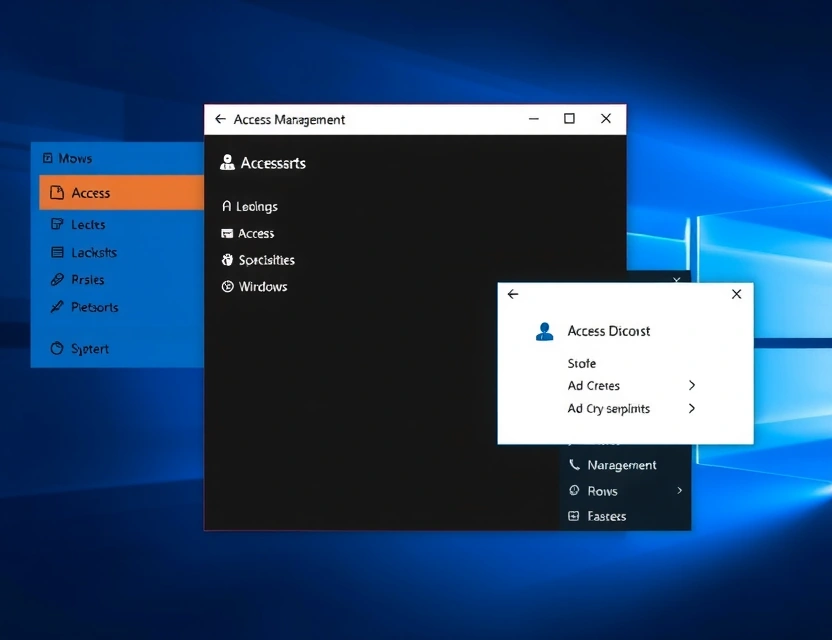832x640 pixels.
Task: Click the Prsies link icon
Action: coord(57,279)
